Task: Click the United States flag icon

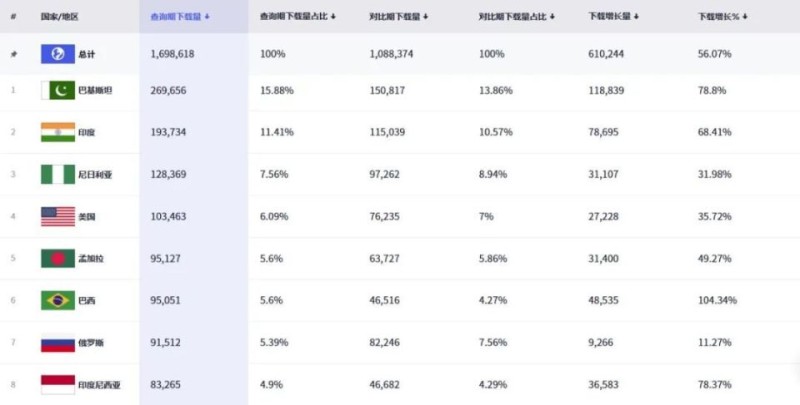Action: click(x=58, y=216)
